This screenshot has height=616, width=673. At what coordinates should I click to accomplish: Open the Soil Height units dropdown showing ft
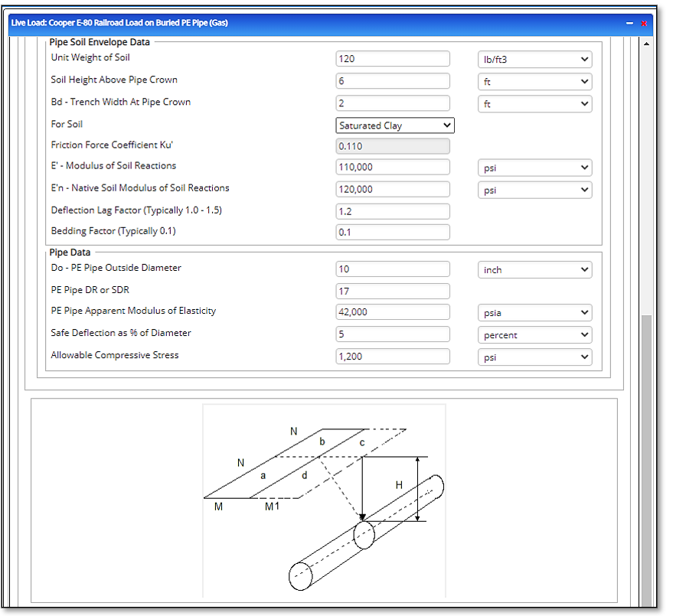tap(534, 81)
